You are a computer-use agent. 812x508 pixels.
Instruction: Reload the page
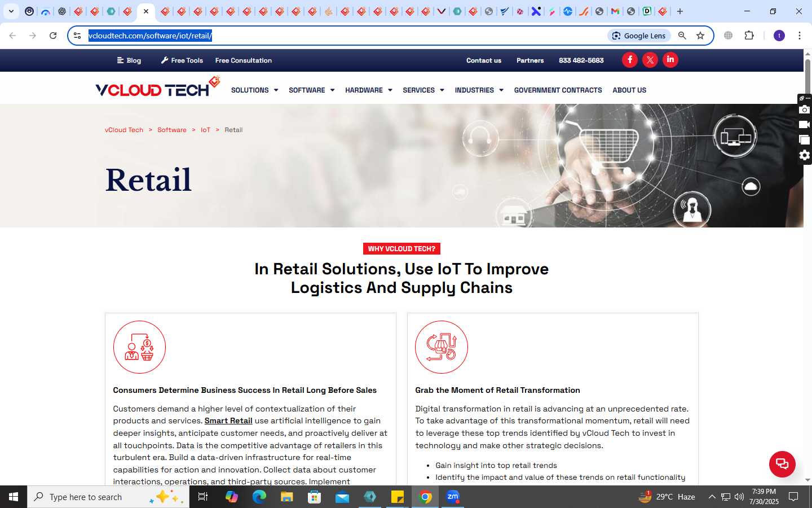coord(53,36)
